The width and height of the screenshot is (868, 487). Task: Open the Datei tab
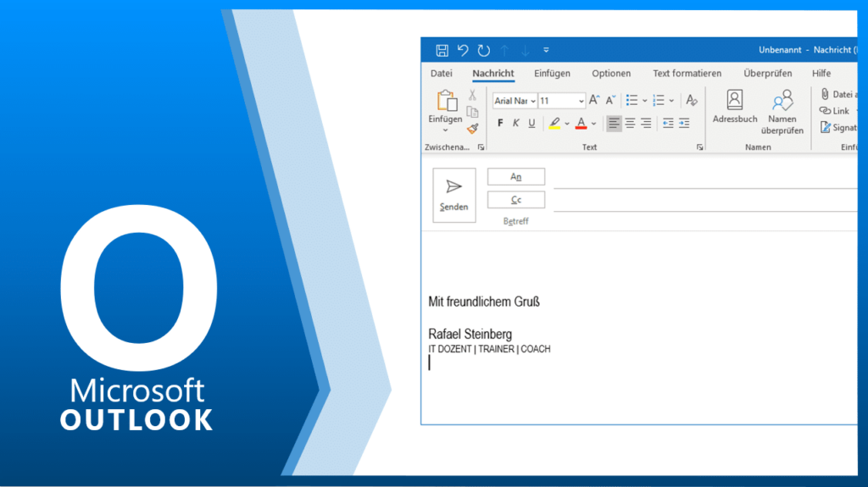[441, 73]
